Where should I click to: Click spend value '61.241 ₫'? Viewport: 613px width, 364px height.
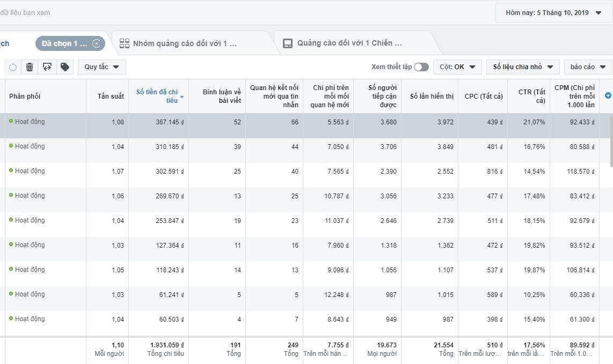point(171,294)
